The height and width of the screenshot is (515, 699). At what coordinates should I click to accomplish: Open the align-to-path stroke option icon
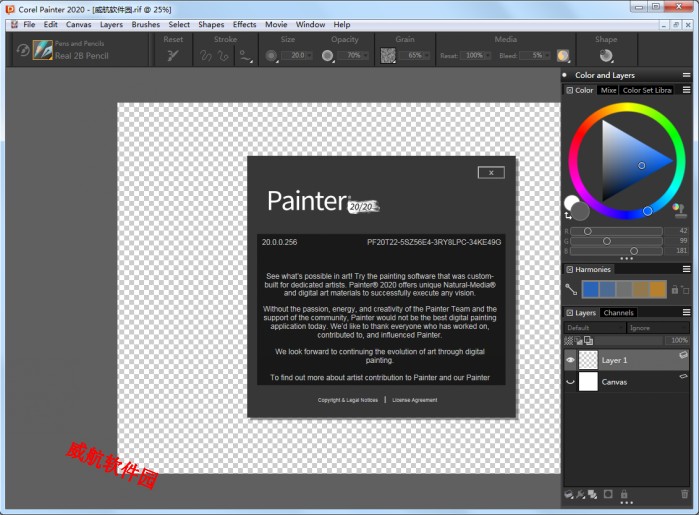tap(246, 55)
